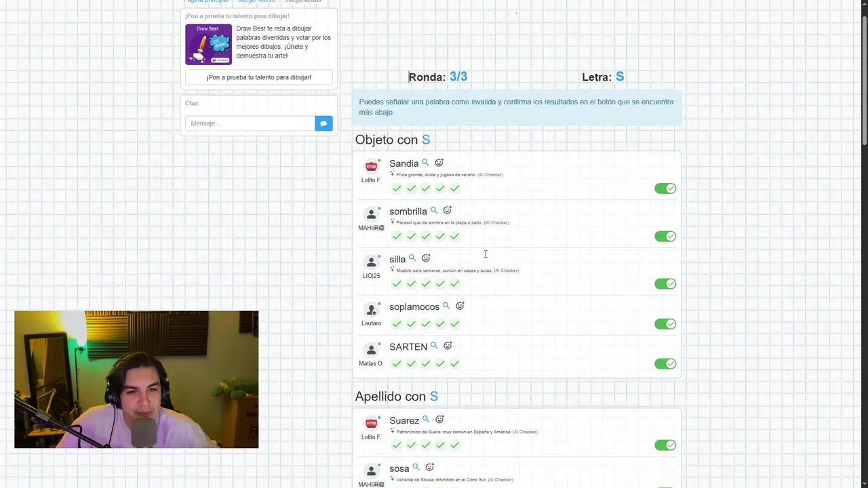This screenshot has width=868, height=488.
Task: Click AI Checker link under sombrilla
Action: click(x=496, y=222)
